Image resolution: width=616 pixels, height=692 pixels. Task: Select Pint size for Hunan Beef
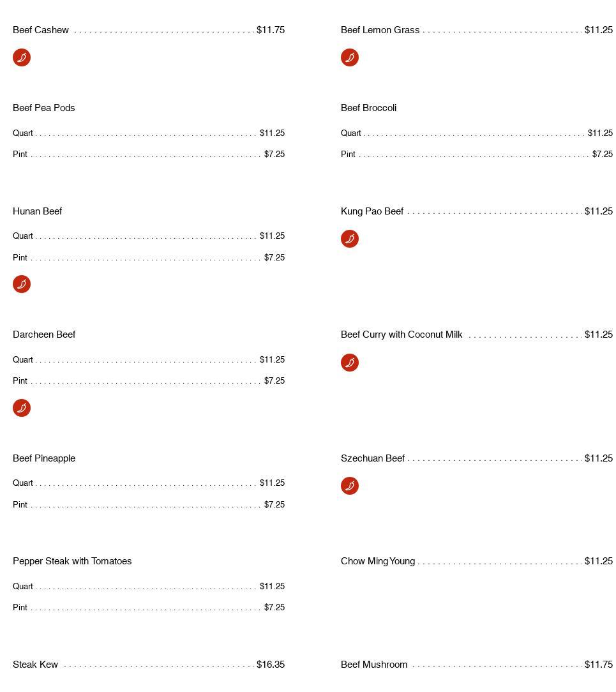click(x=20, y=258)
